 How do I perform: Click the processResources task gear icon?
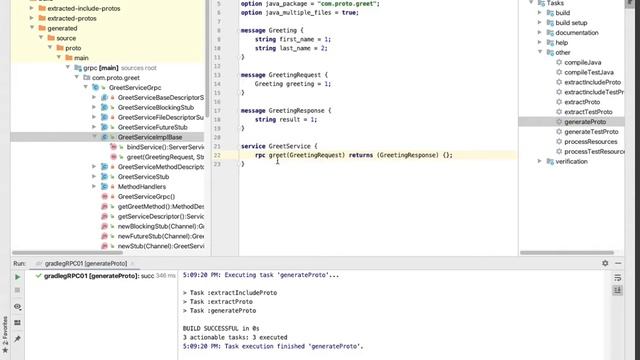click(x=559, y=142)
